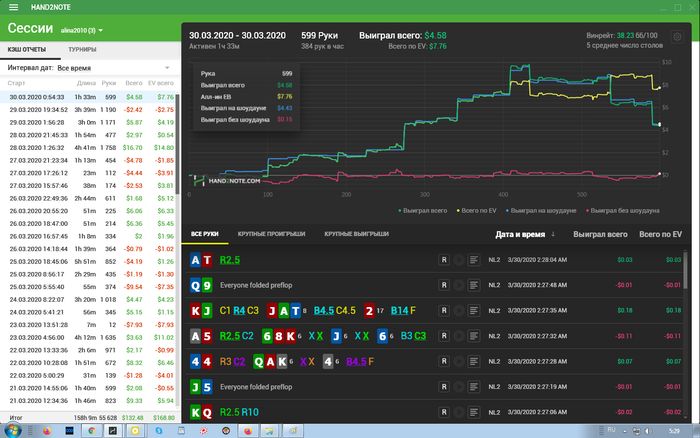Open hand history text for 4 4 hand
Image resolution: width=700 pixels, height=438 pixels.
point(474,361)
